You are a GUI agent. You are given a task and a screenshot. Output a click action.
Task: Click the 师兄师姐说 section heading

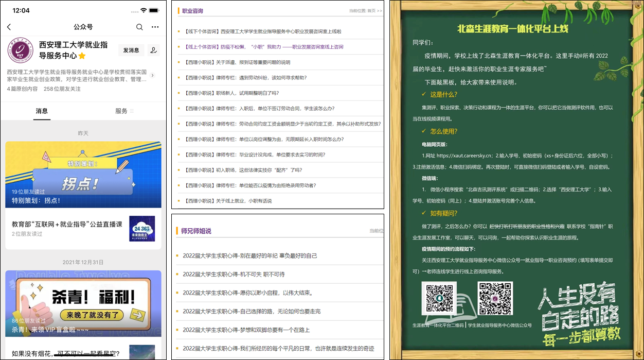(x=196, y=231)
